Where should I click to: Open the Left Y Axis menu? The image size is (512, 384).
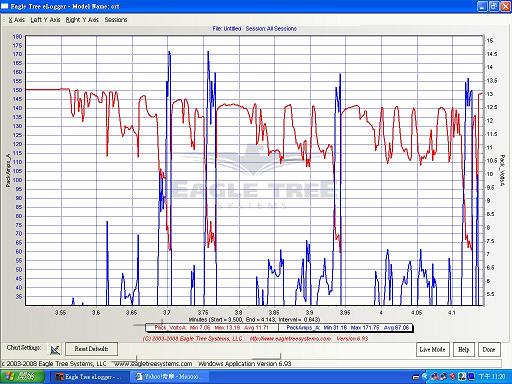pyautogui.click(x=45, y=20)
